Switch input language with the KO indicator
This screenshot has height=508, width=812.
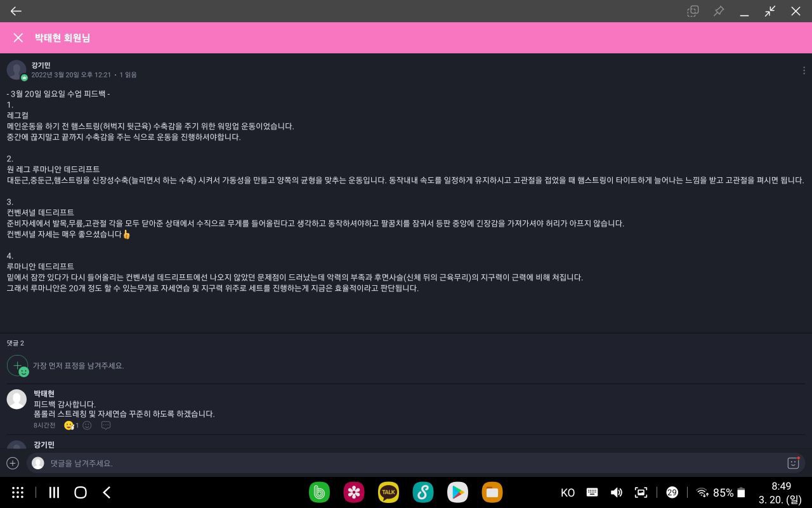click(x=567, y=493)
